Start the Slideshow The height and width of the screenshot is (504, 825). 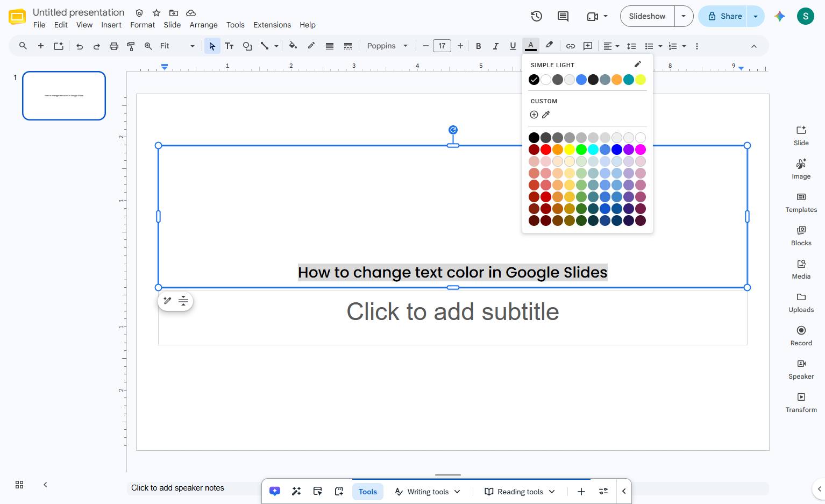click(648, 16)
